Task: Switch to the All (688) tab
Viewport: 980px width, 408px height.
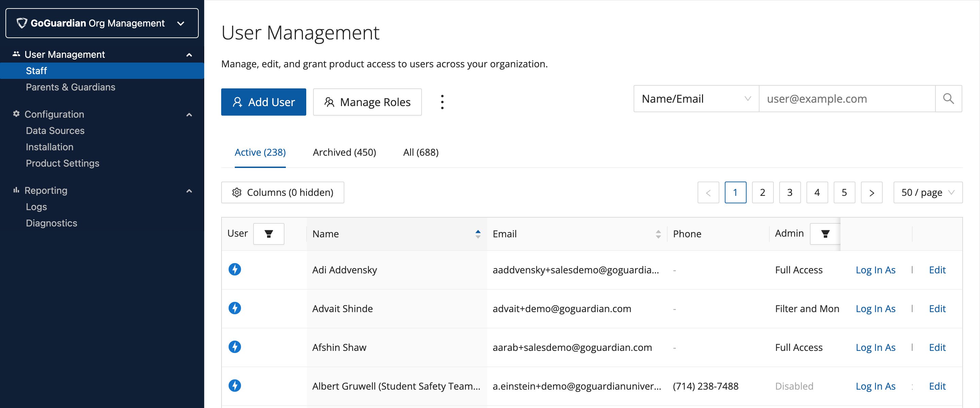Action: click(x=421, y=152)
